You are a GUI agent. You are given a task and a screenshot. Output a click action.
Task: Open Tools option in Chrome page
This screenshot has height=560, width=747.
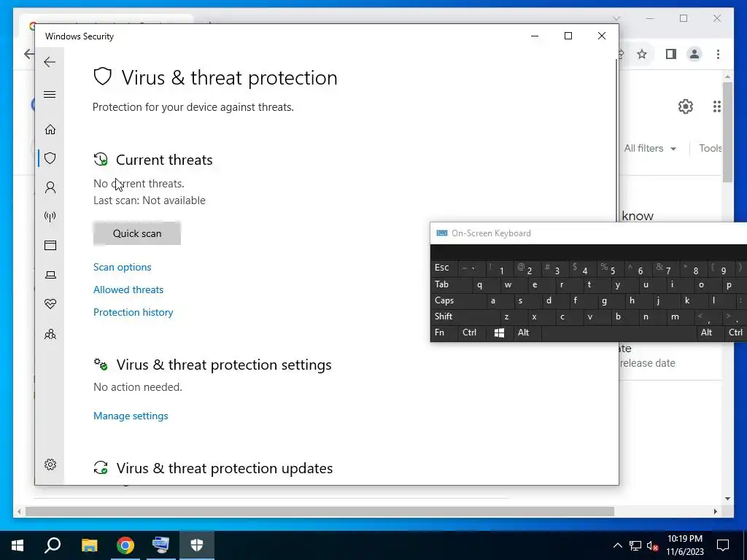[x=710, y=149]
